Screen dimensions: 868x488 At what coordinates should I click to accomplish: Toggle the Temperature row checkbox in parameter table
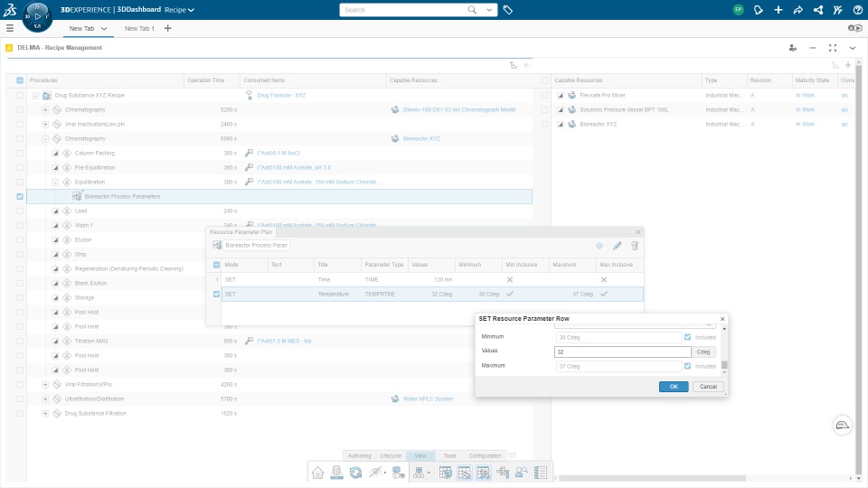pos(216,295)
